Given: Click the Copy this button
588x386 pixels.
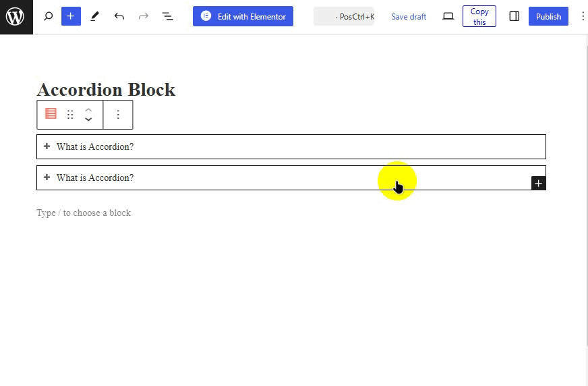Looking at the screenshot, I should coord(479,17).
